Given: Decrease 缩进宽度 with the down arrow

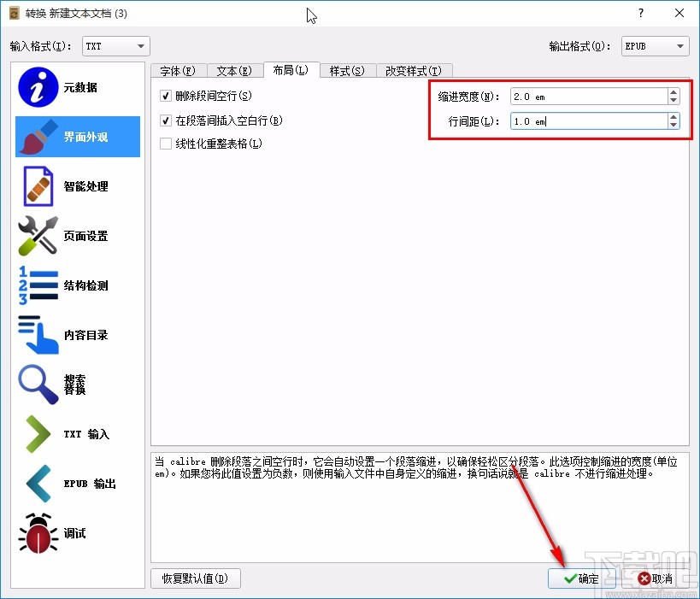Looking at the screenshot, I should pyautogui.click(x=674, y=101).
